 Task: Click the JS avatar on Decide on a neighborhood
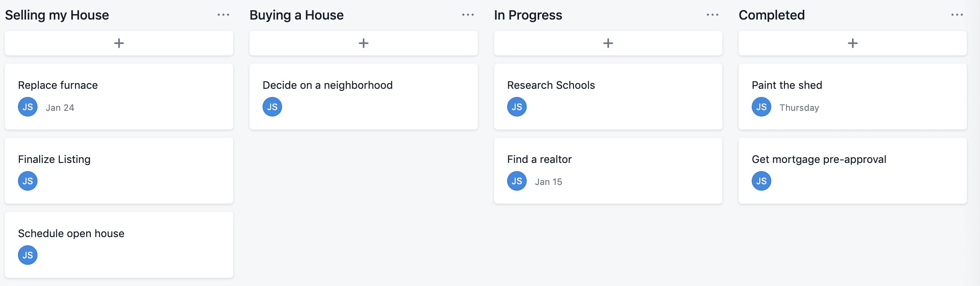coord(272,107)
